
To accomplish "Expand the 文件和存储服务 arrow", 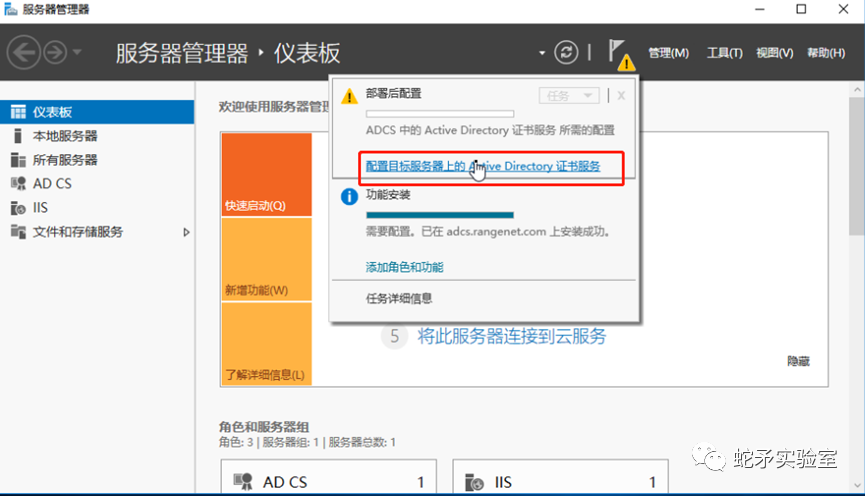I will pyautogui.click(x=186, y=232).
